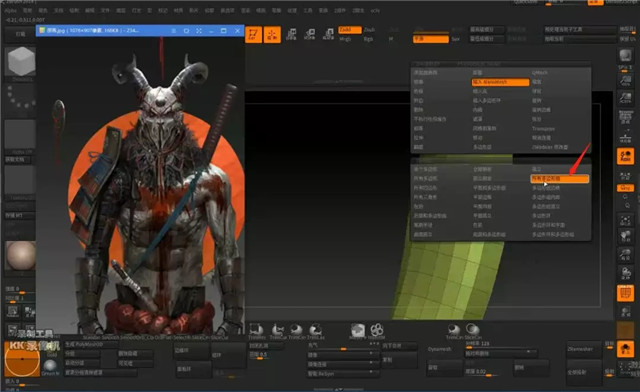Click the fullscreen icon in image viewer title bar
Viewport: 640px width, 392px height.
[x=199, y=31]
